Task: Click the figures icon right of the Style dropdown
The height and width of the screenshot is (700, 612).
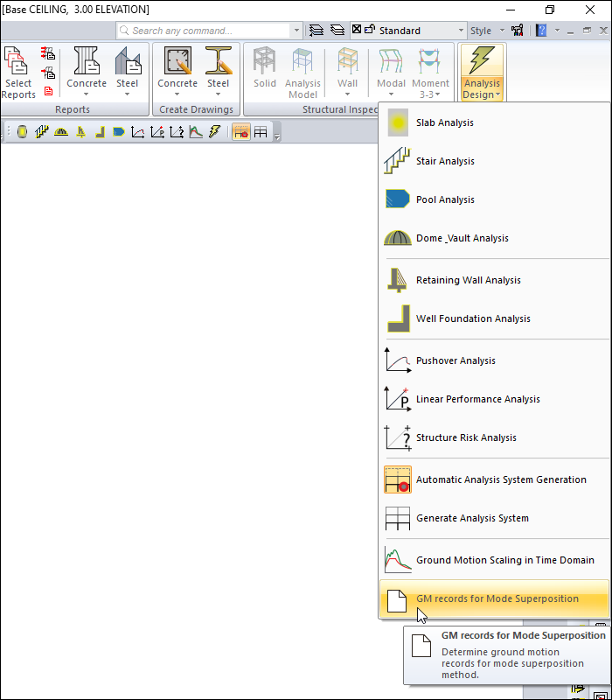Action: click(x=518, y=31)
